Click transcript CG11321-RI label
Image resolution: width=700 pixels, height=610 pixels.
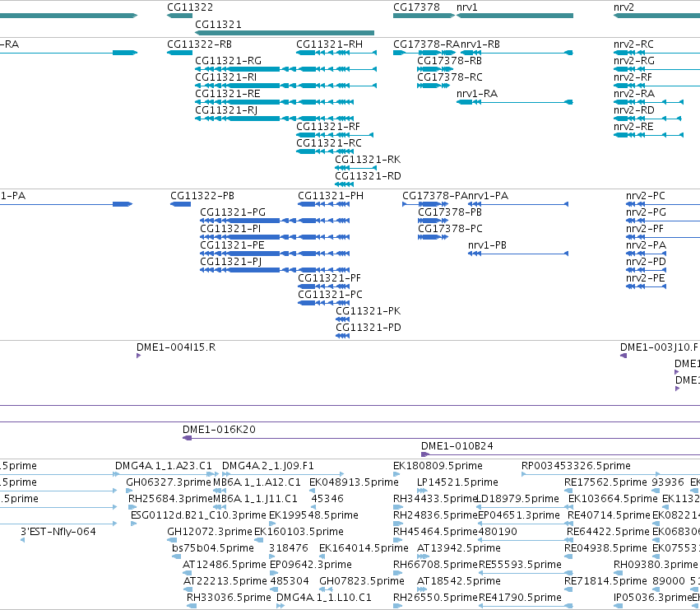225,77
